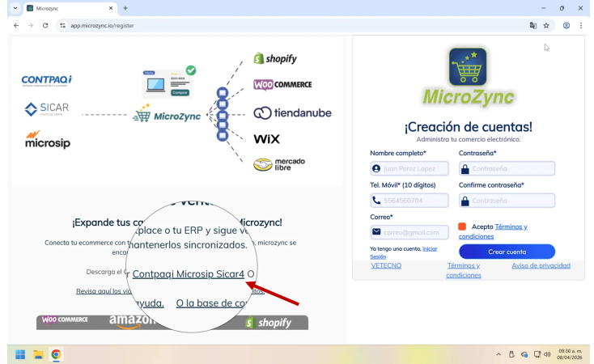Open Chrome three-dot menu
Viewport: 594px width, 364px height.
coord(581,25)
